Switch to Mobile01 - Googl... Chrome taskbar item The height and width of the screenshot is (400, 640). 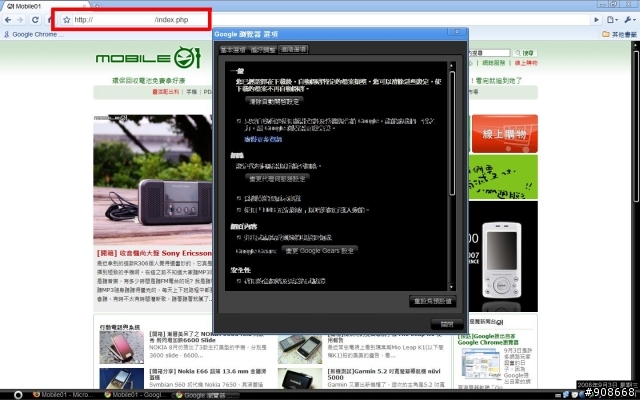tap(136, 395)
